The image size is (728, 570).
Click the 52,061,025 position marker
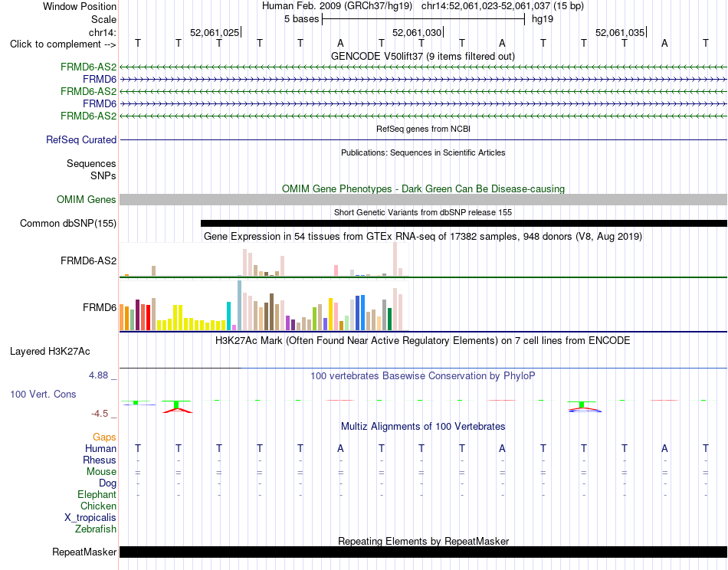click(215, 32)
